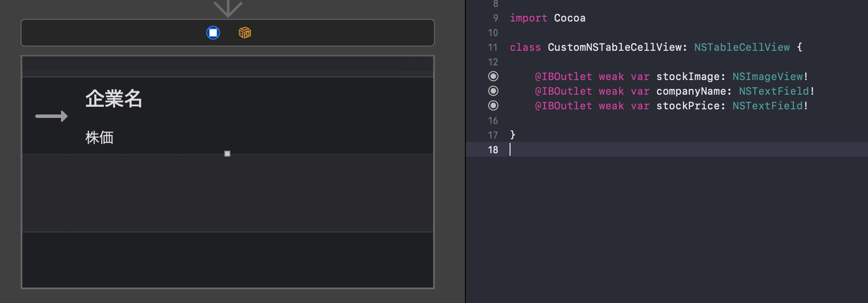Click line number 18 in the gutter
The image size is (868, 303).
pyautogui.click(x=493, y=150)
